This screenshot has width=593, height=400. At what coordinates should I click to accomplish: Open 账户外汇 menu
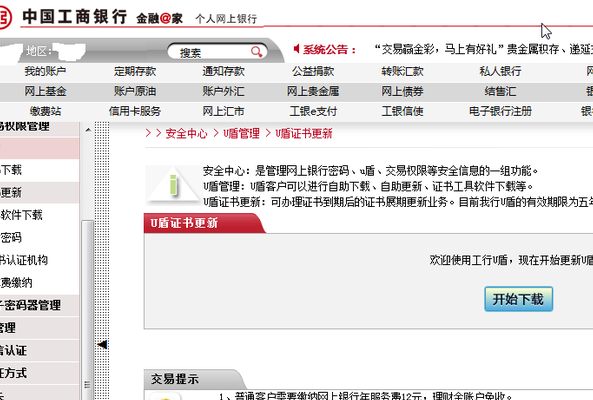[224, 91]
